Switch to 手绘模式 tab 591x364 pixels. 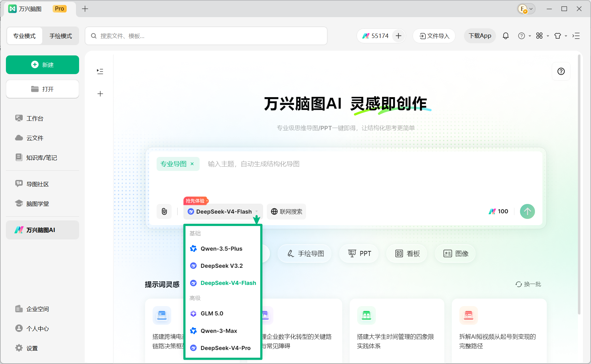pyautogui.click(x=61, y=36)
